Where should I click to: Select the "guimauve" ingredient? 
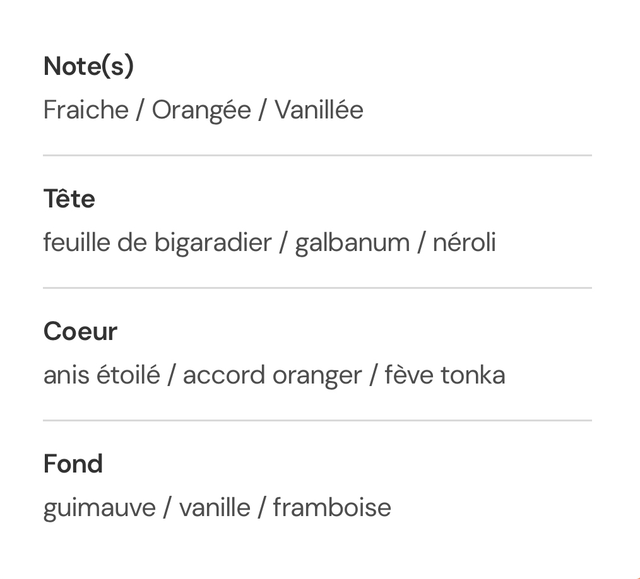click(x=99, y=508)
